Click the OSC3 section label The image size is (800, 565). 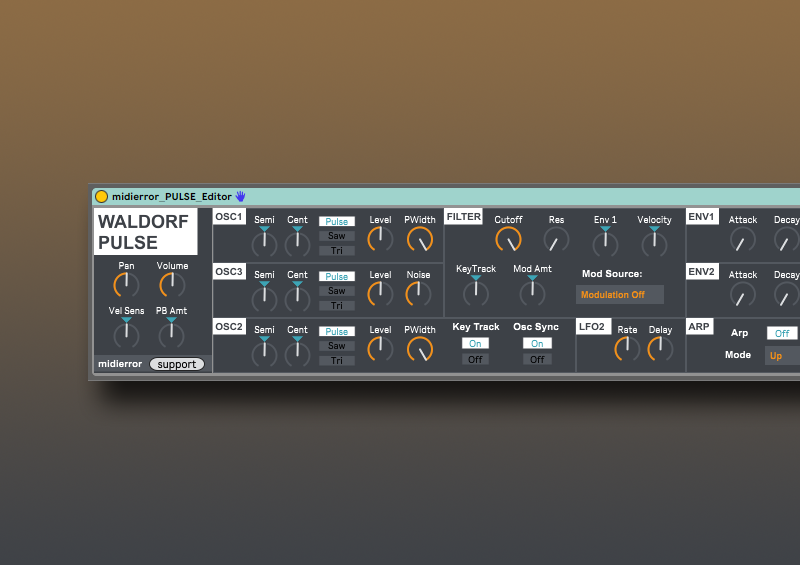(229, 271)
